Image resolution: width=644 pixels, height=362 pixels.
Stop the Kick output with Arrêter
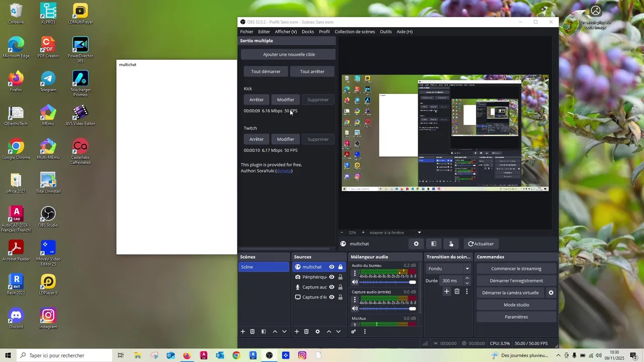(x=257, y=100)
